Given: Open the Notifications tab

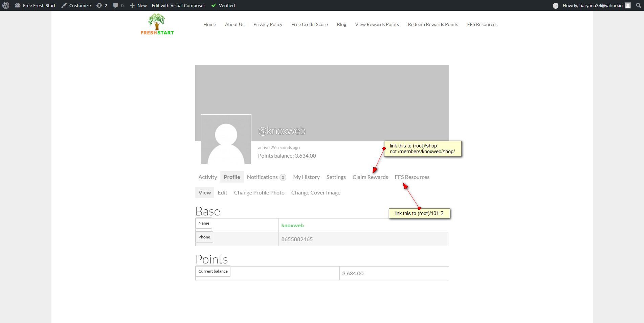Looking at the screenshot, I should tap(266, 177).
